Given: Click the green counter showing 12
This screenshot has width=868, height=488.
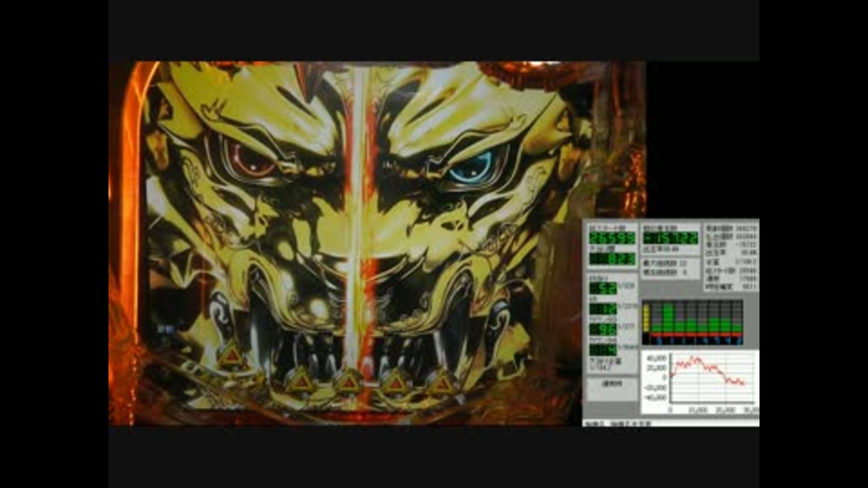Looking at the screenshot, I should click(x=603, y=309).
